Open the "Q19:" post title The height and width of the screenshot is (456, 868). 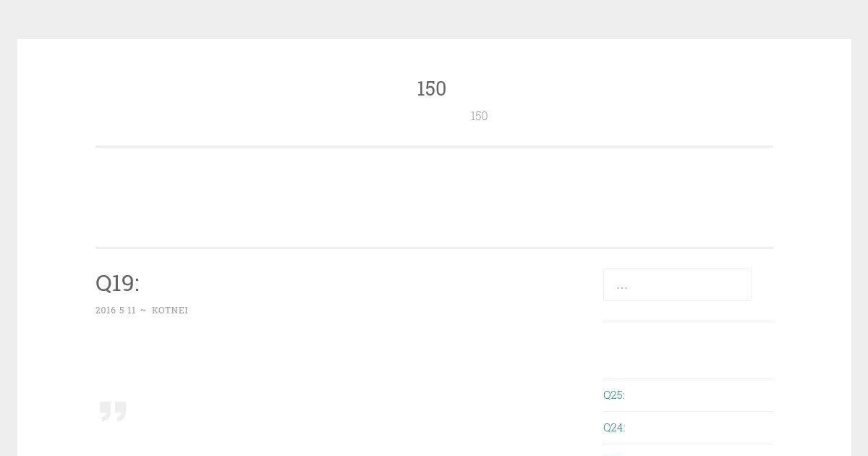117,283
